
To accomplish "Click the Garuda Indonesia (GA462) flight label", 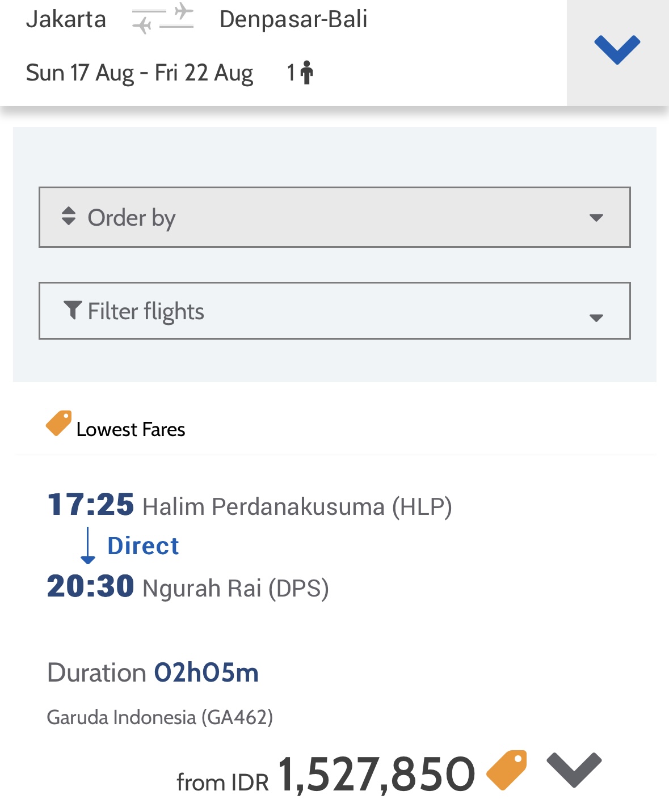I will click(x=159, y=717).
